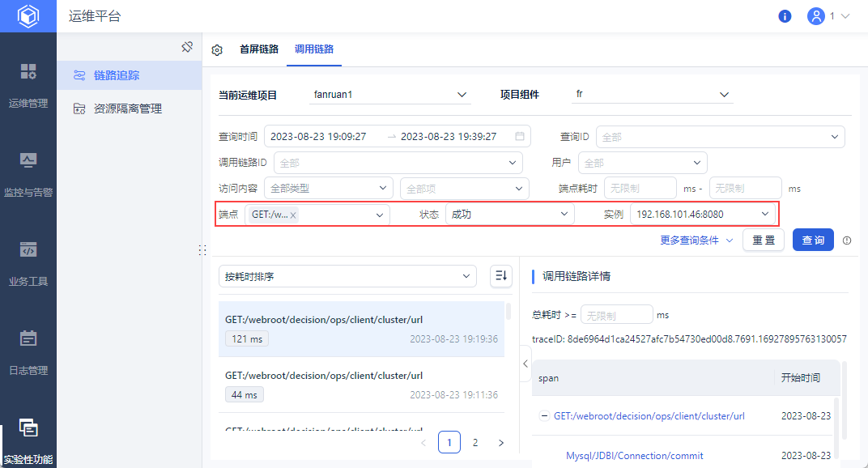The height and width of the screenshot is (468, 868).
Task: Click the 端点耗时 maximum ms field
Action: pyautogui.click(x=746, y=189)
